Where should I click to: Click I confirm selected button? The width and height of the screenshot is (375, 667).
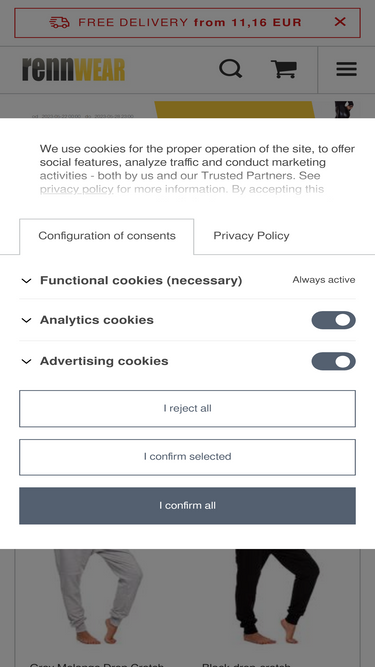[188, 457]
